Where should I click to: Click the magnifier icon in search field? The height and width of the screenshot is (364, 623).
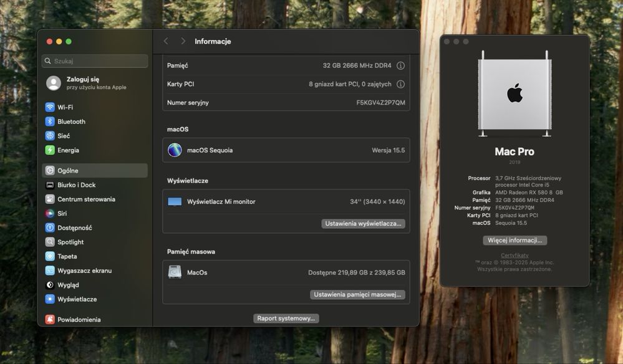(x=47, y=60)
